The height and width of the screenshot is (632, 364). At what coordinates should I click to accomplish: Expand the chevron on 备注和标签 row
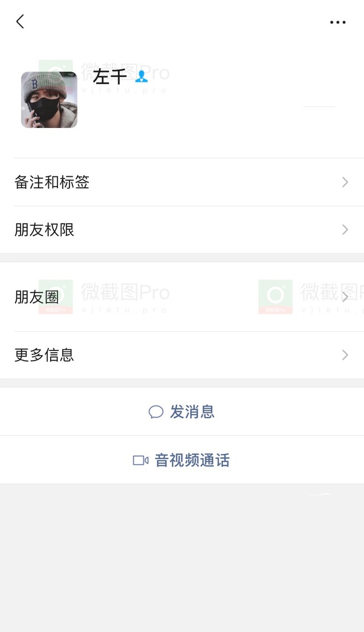[345, 182]
